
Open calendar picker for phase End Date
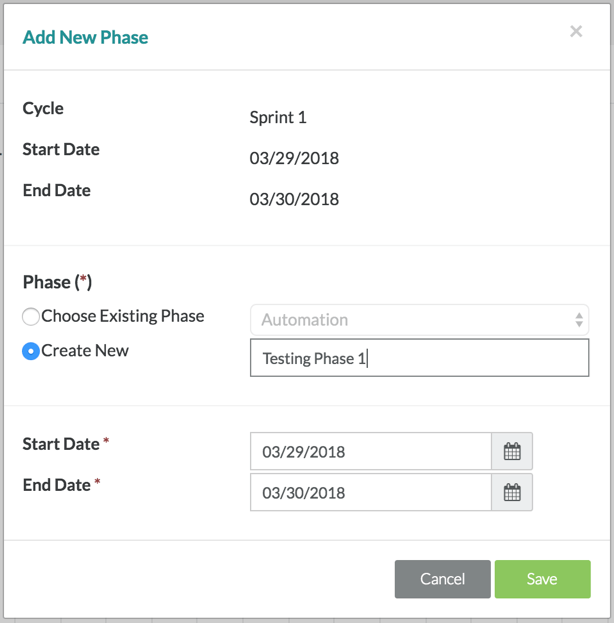tap(512, 493)
